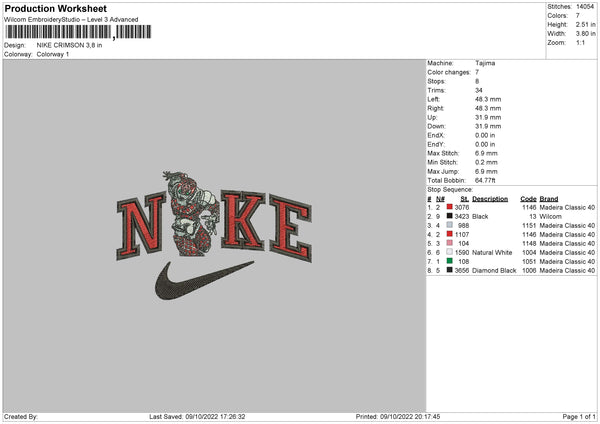Click the Brand column header

tap(549, 199)
